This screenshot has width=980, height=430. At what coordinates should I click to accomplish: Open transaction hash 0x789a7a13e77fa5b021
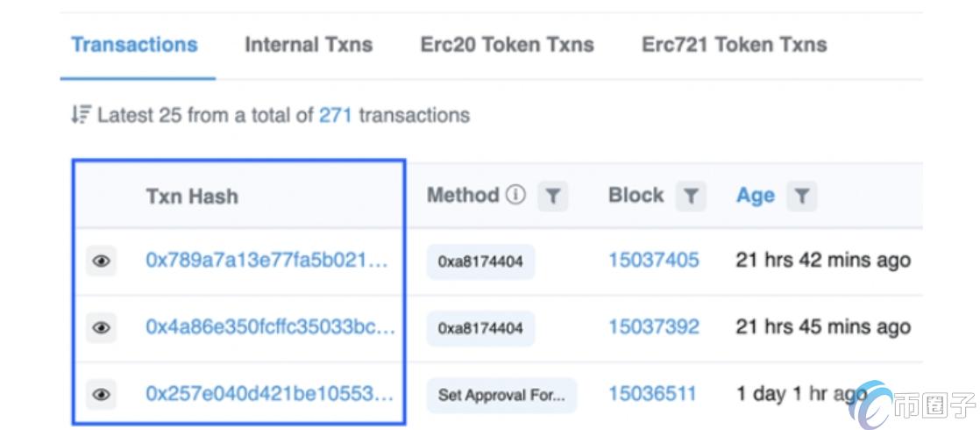tap(266, 261)
